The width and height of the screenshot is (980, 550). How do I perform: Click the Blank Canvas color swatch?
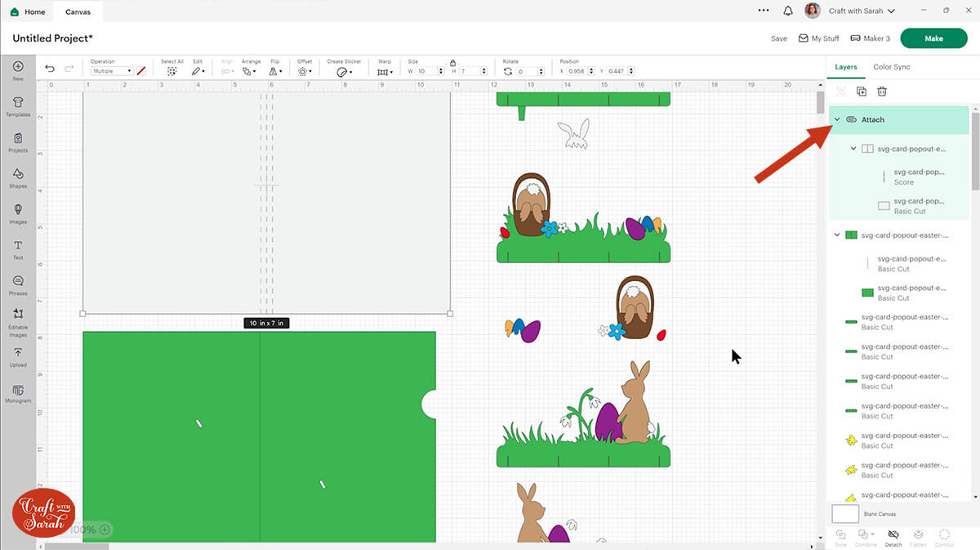point(845,513)
